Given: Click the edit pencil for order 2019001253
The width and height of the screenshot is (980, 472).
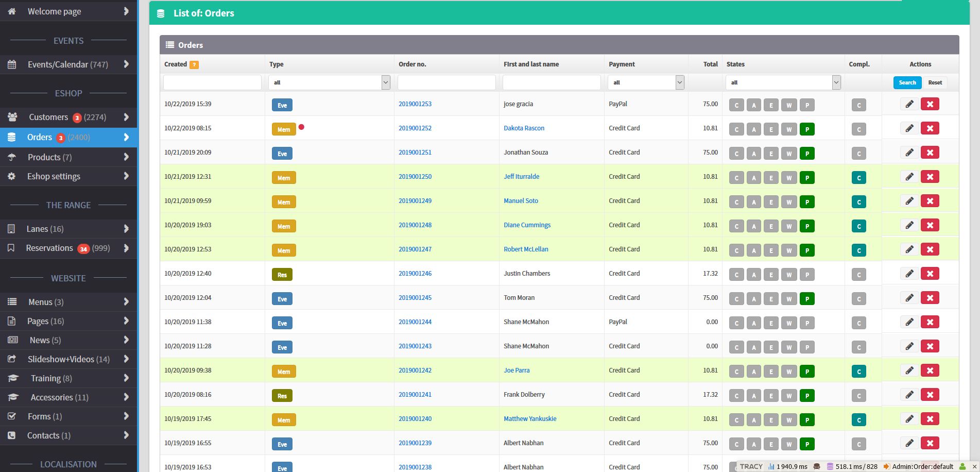Looking at the screenshot, I should pyautogui.click(x=909, y=104).
